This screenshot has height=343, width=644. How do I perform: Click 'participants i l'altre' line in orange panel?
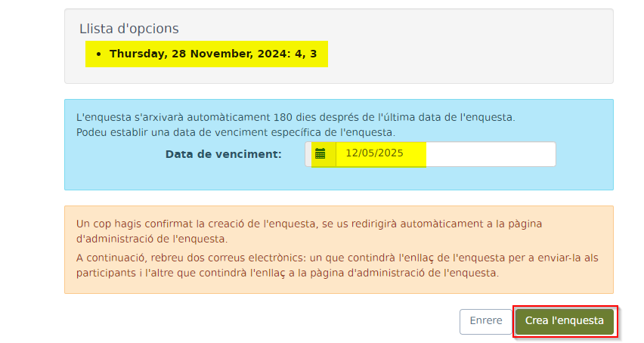[x=287, y=273]
